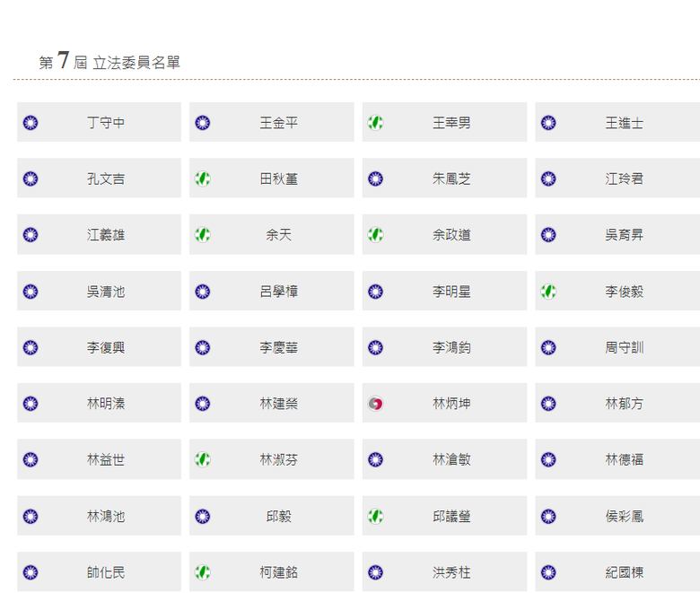Open legislator 邱毅's profile
Viewport: 700px width, 593px height.
pos(278,517)
